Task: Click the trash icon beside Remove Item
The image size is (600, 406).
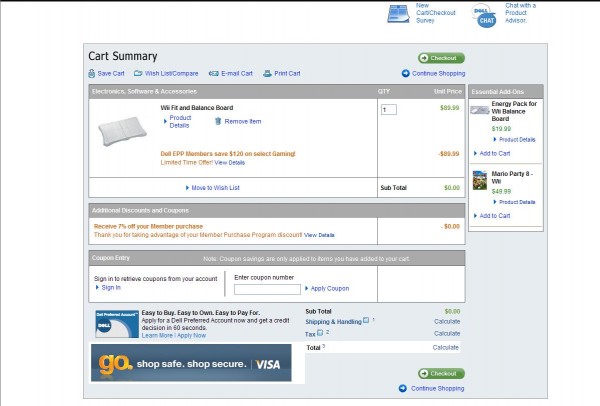Action: [x=218, y=121]
